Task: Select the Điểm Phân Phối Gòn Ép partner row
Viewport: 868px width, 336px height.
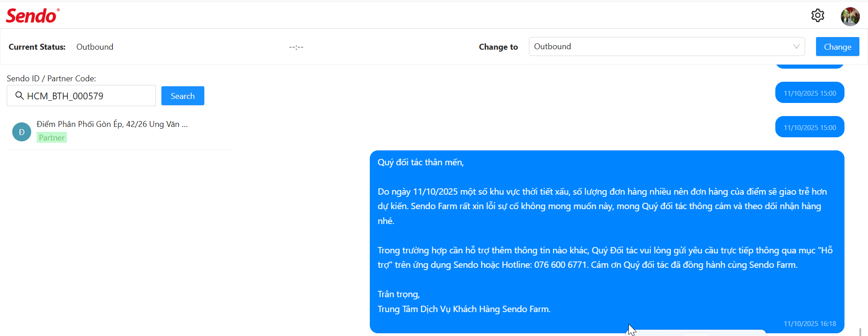Action: [119, 131]
